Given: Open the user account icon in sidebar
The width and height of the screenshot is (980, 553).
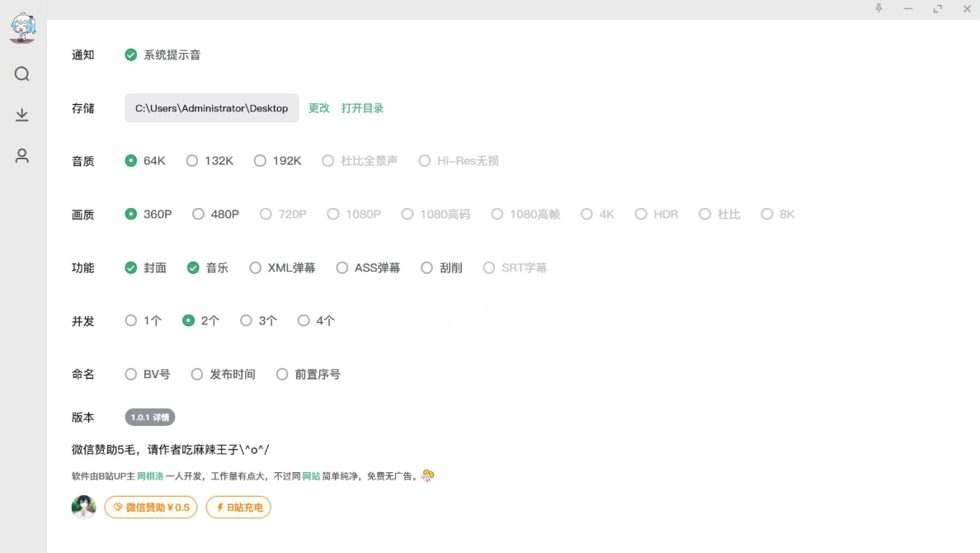Looking at the screenshot, I should coord(22,155).
